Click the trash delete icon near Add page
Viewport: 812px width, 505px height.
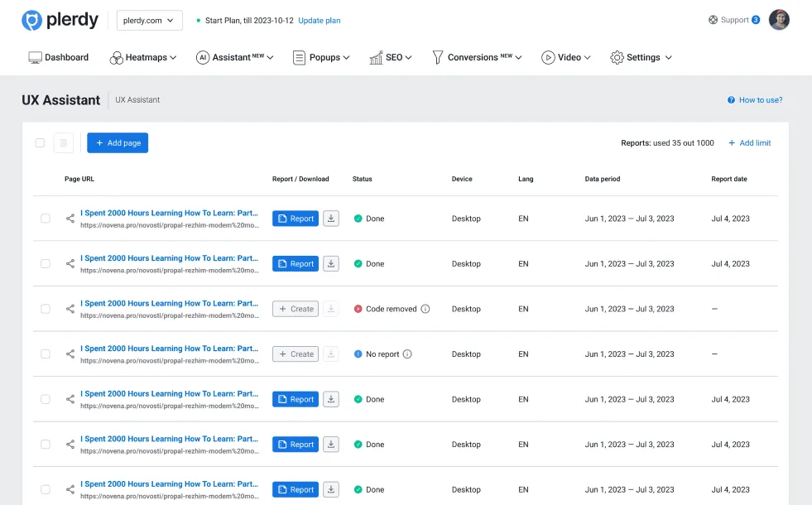point(63,143)
